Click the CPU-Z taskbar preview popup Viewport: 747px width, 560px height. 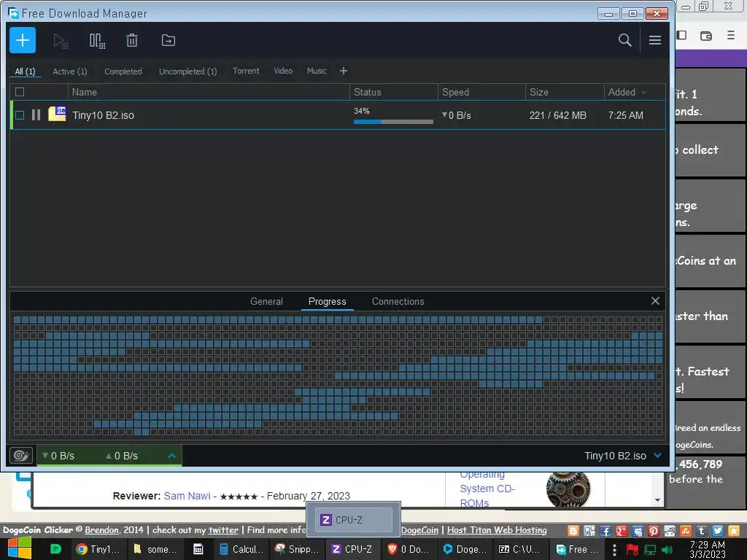point(353,519)
